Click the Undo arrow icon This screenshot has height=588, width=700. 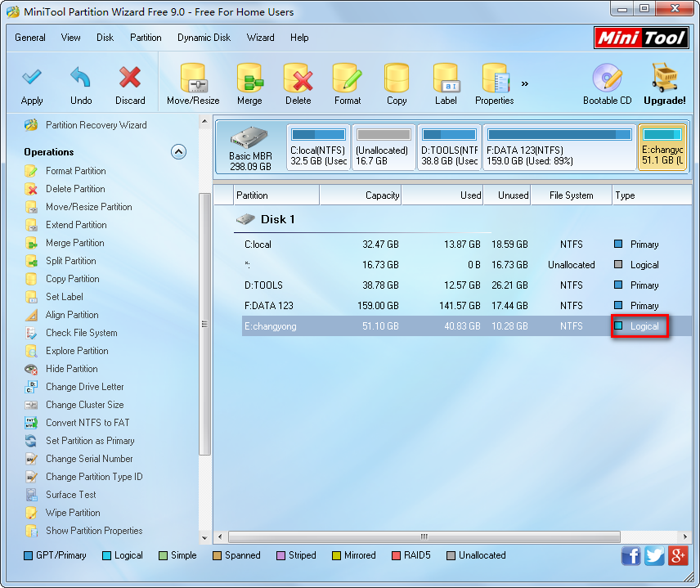tap(81, 79)
